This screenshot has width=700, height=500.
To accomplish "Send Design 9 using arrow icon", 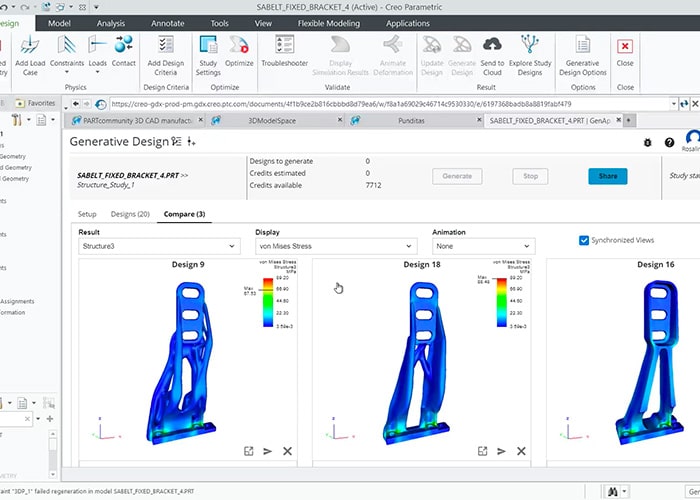I will [267, 451].
